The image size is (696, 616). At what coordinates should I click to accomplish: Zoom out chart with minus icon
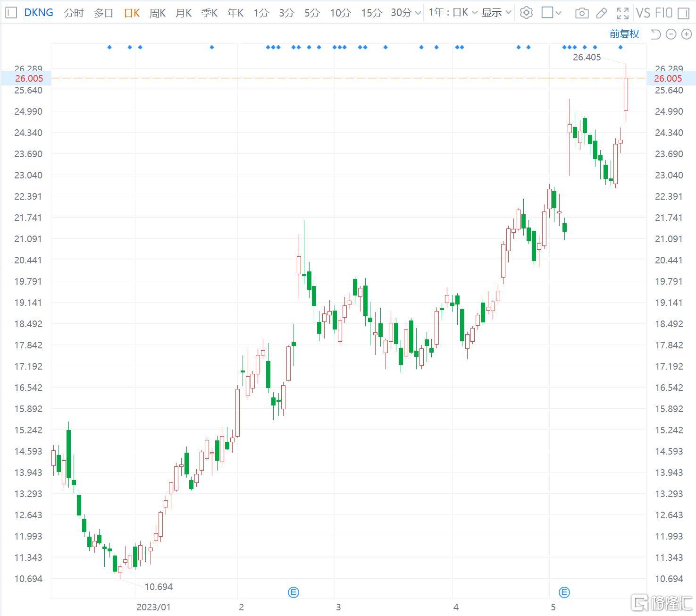pyautogui.click(x=671, y=34)
